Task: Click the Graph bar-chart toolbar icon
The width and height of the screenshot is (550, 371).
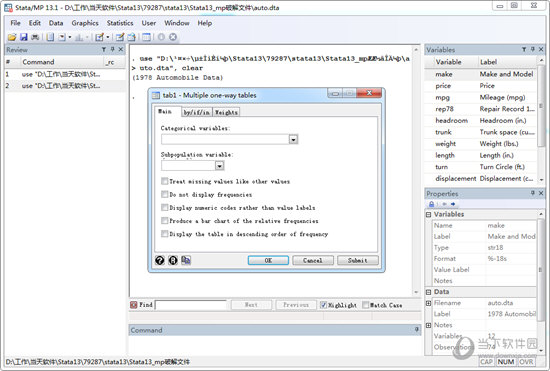Action: pos(79,37)
